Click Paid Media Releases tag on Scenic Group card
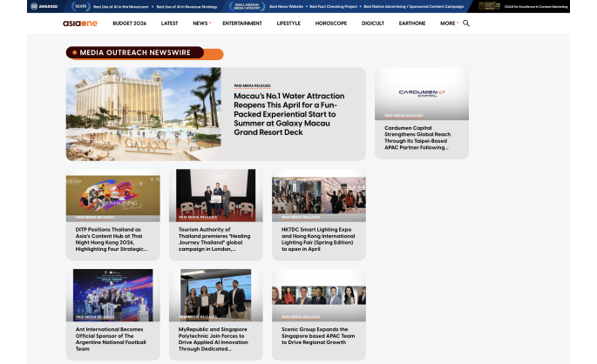597x364 pixels. click(301, 317)
